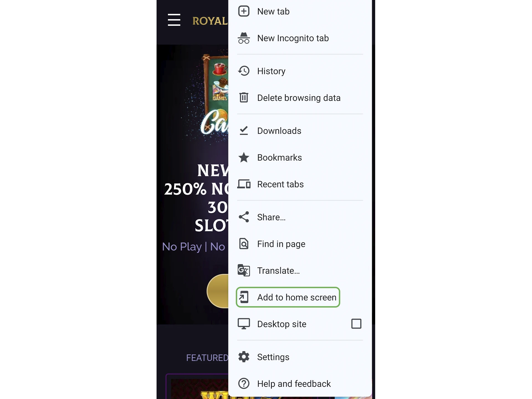This screenshot has height=399, width=532.
Task: Toggle the Desktop site checkbox
Action: coord(356,324)
